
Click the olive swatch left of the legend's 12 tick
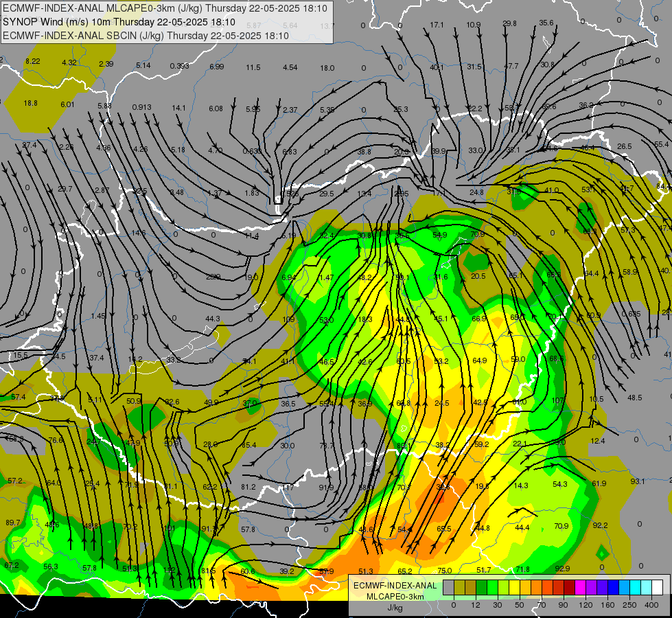[x=471, y=587]
